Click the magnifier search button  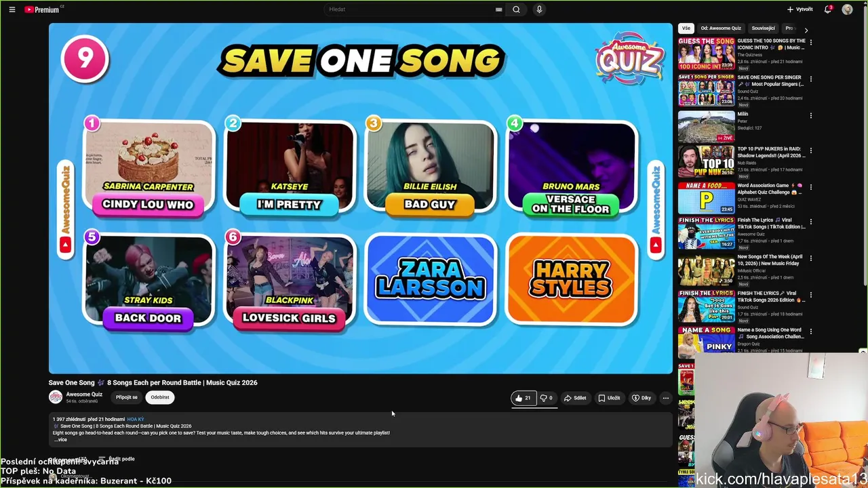click(x=516, y=9)
